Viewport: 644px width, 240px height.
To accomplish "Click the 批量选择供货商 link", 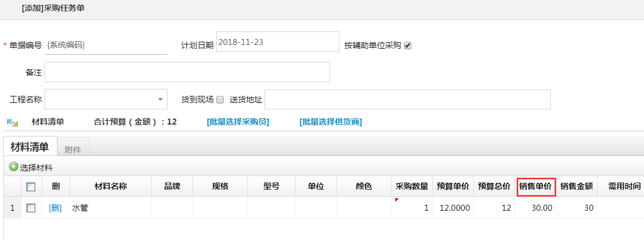I will coord(331,122).
